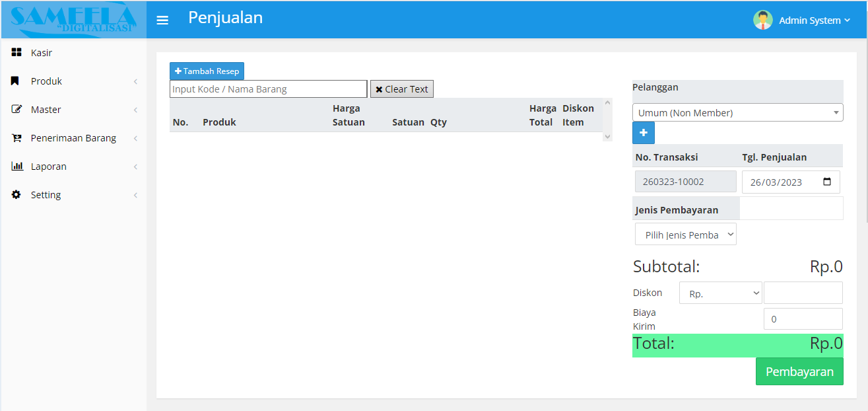
Task: Click the Admin System avatar
Action: pos(762,20)
